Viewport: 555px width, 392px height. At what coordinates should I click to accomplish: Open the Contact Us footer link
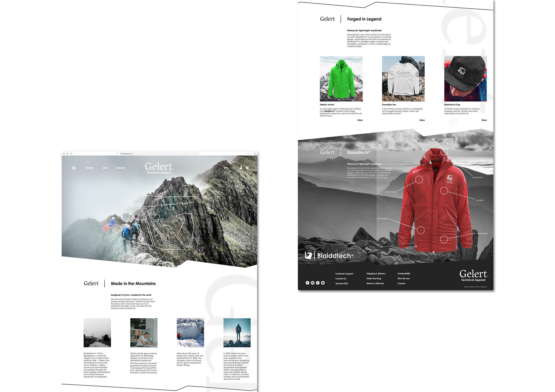[x=341, y=279]
